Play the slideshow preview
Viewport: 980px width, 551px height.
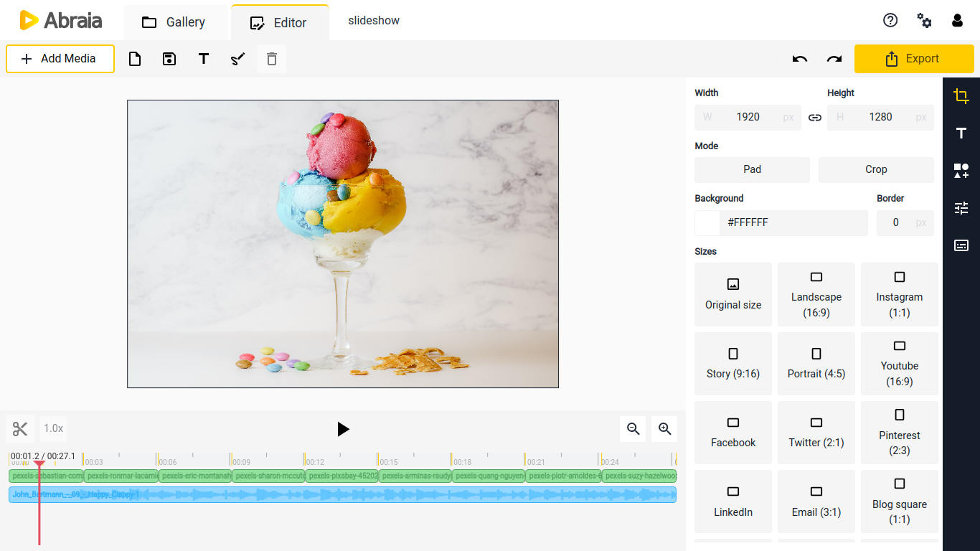point(343,429)
